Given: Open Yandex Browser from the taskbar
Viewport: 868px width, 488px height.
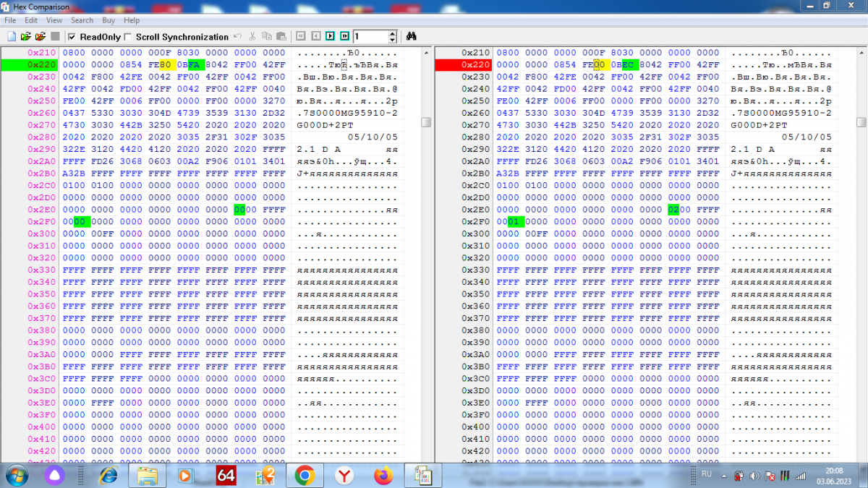Looking at the screenshot, I should coord(344,476).
